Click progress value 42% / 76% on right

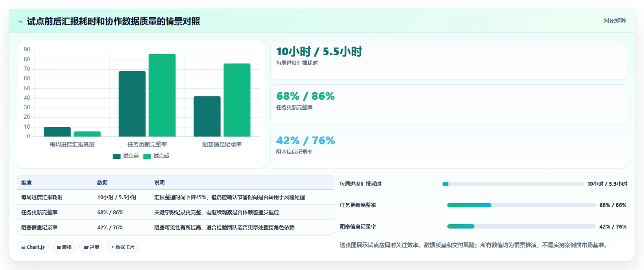[x=613, y=226]
